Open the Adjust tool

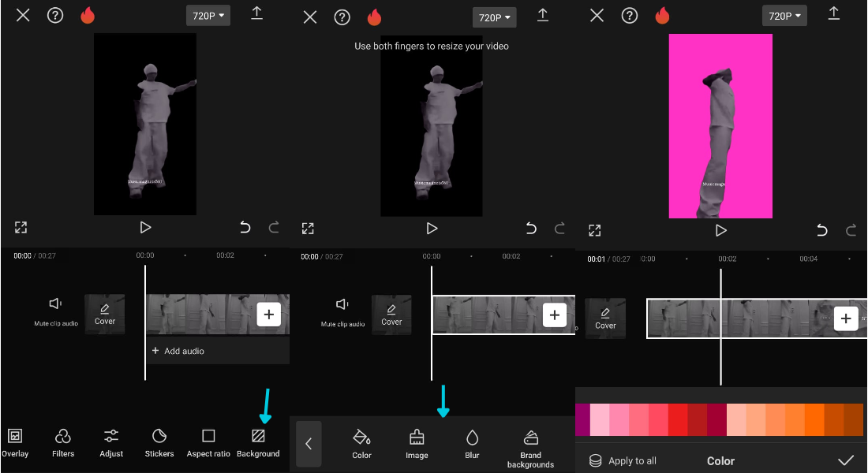point(111,443)
